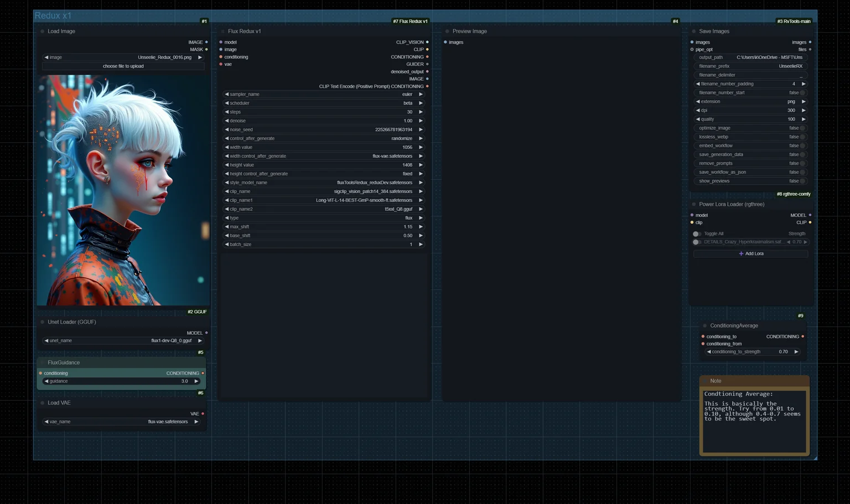This screenshot has width=850, height=504.
Task: Decrease denoise value with left arrow
Action: click(227, 121)
